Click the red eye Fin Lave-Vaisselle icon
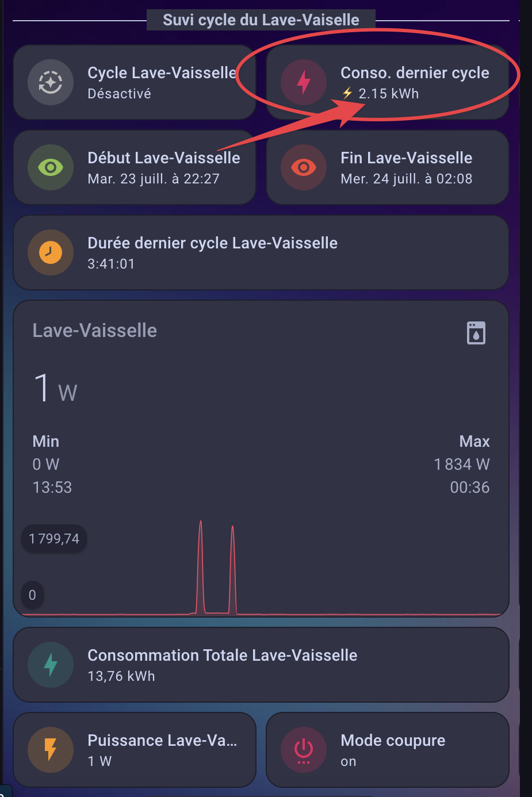Screen dimensions: 532x797 point(304,167)
